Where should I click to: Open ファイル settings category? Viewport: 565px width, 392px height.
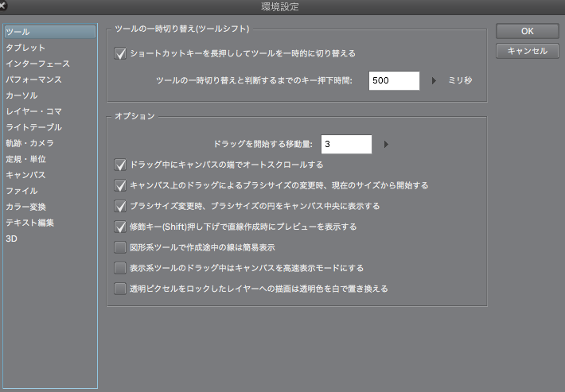21,191
